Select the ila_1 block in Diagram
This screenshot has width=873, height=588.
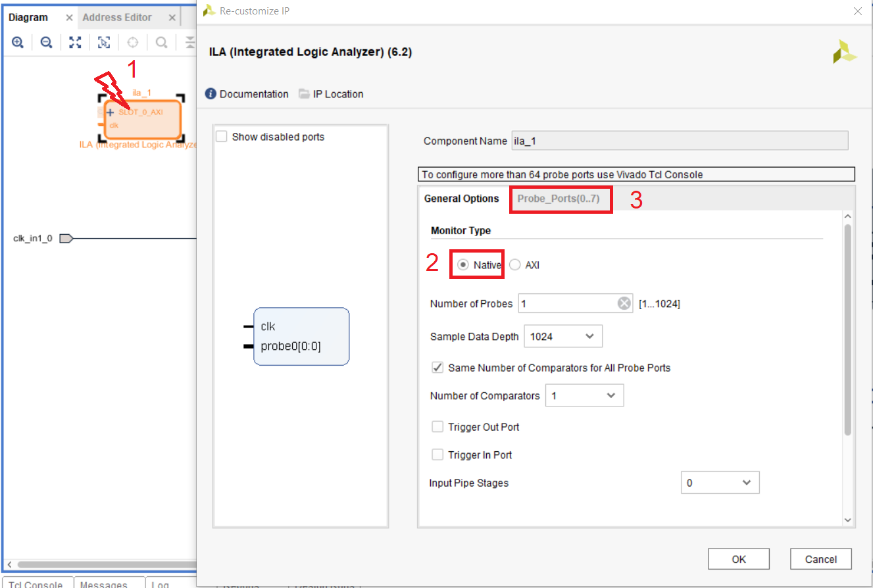142,120
